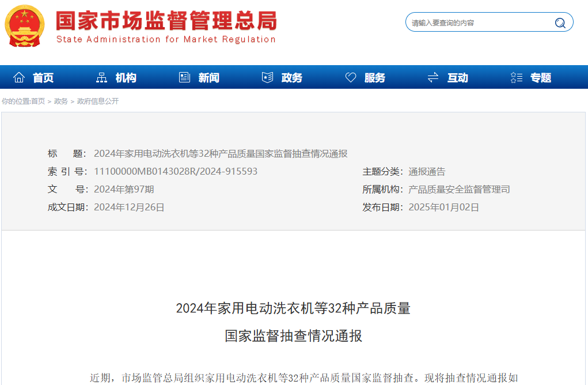This screenshot has width=588, height=385.
Task: Click the home icon beside 首页
Action: pos(19,77)
